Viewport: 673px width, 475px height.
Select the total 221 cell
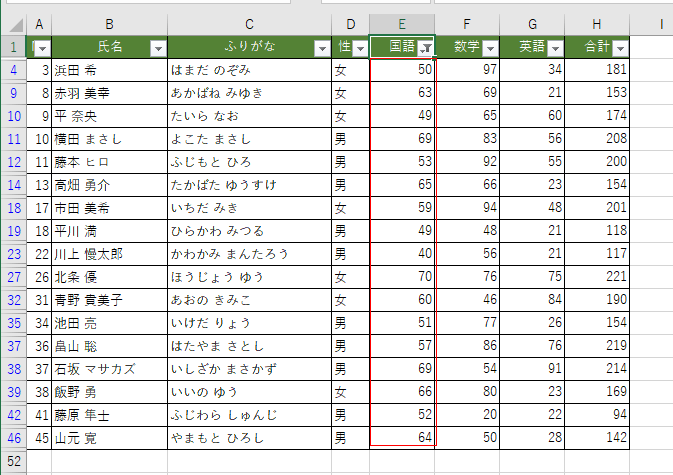click(597, 277)
